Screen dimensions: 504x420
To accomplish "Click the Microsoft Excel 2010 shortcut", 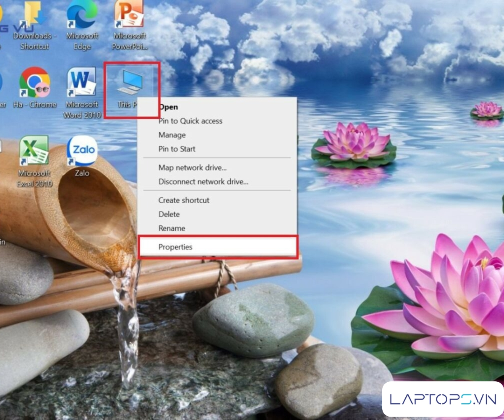I will [34, 151].
